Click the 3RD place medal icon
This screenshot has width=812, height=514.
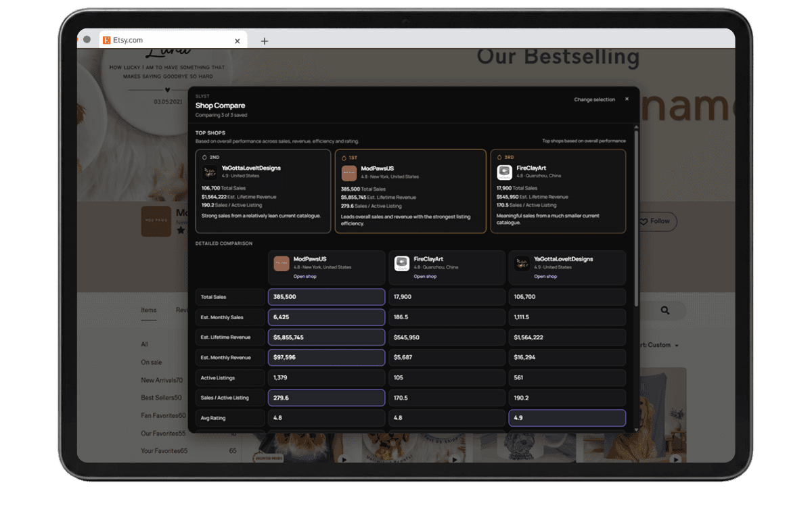point(499,157)
